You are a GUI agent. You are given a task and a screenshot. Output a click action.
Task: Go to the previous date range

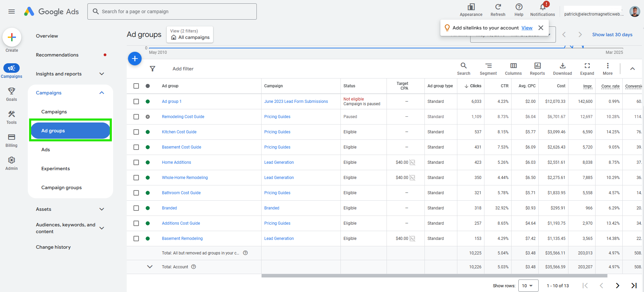pos(564,35)
